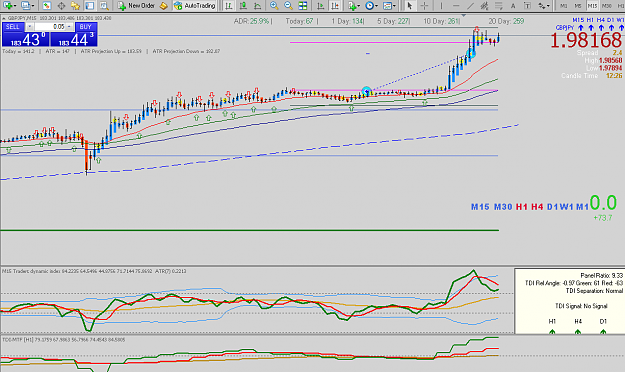This screenshot has width=625, height=372.
Task: Switch to the M1 timeframe
Action: click(x=563, y=6)
